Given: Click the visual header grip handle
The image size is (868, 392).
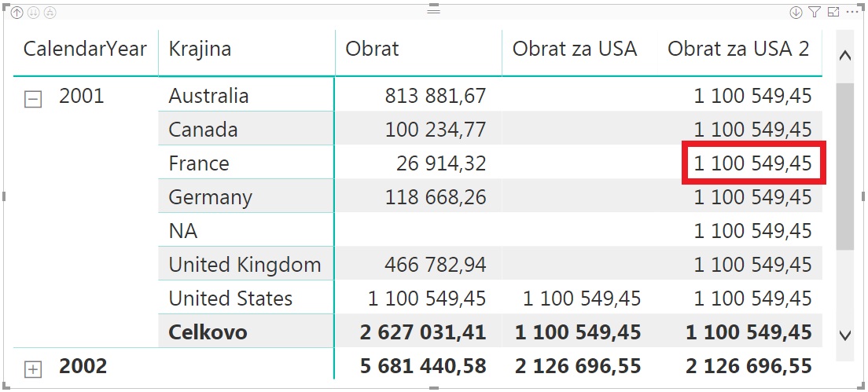Looking at the screenshot, I should click(x=433, y=10).
